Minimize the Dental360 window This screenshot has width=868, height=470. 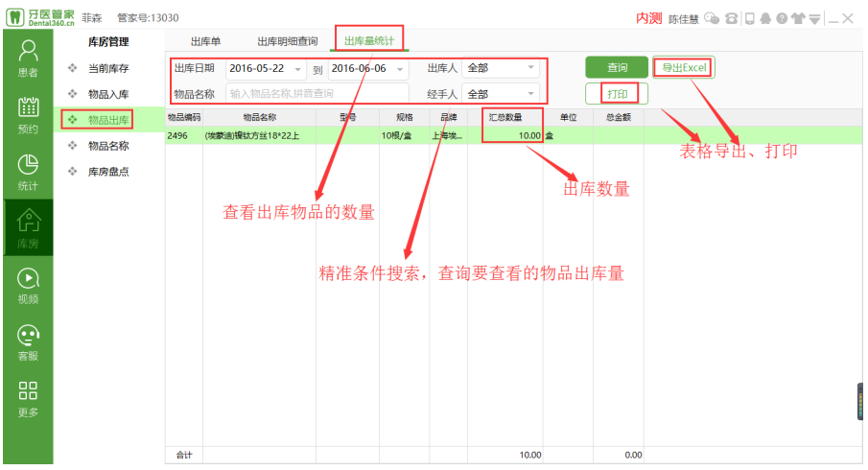[833, 21]
